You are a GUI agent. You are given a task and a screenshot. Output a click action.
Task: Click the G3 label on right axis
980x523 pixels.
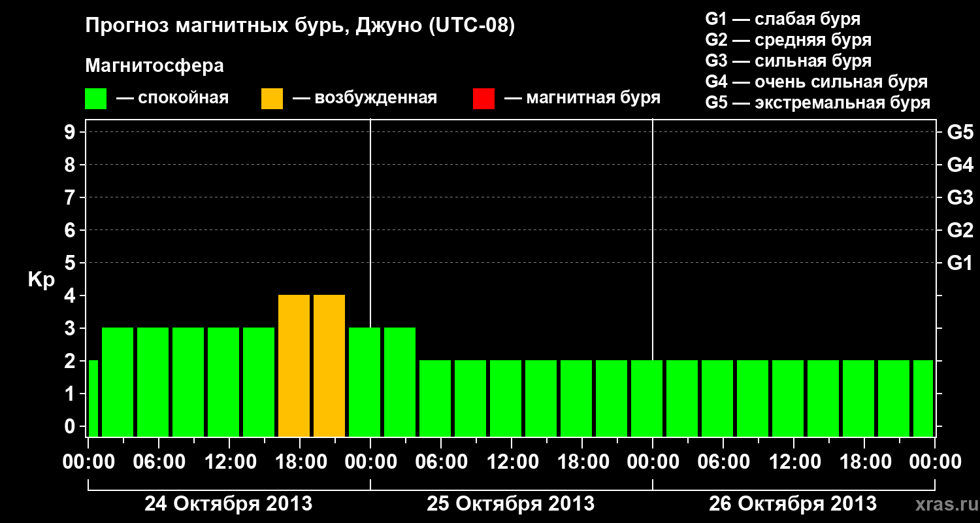[960, 197]
